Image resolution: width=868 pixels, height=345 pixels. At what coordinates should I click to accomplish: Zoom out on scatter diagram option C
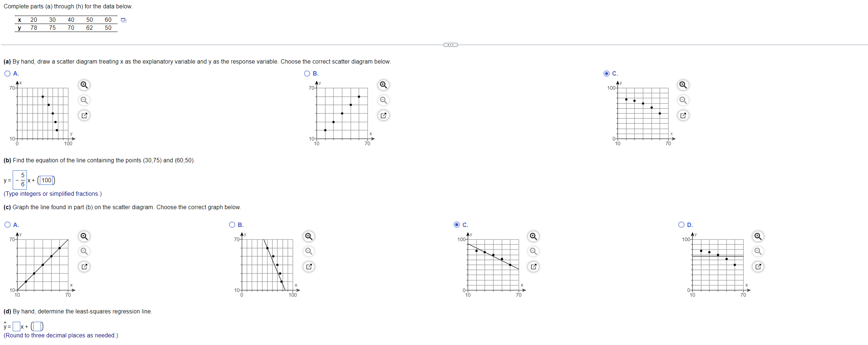coord(684,100)
